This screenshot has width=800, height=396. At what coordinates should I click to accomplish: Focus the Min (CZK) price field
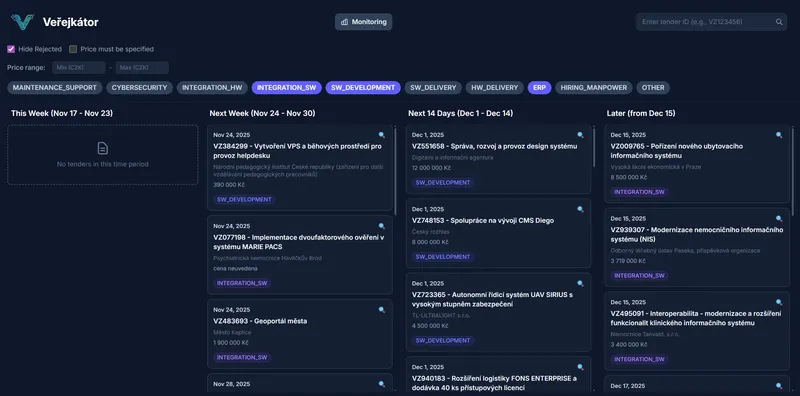pos(79,68)
